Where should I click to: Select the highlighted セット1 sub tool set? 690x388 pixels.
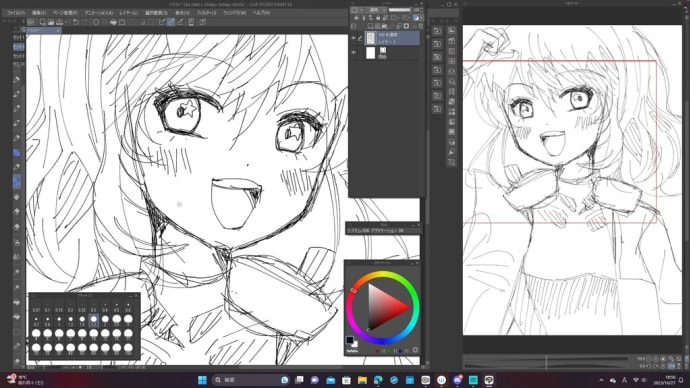pos(18,47)
